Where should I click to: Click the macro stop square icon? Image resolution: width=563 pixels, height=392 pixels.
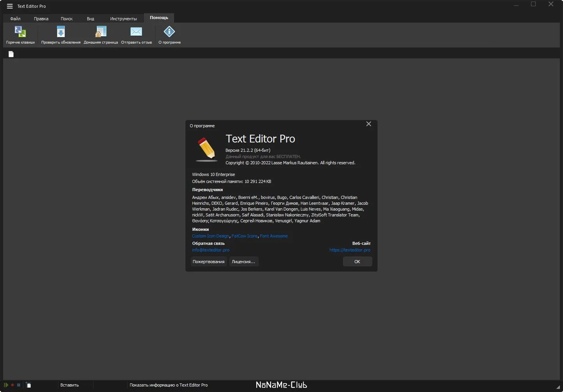(18, 385)
